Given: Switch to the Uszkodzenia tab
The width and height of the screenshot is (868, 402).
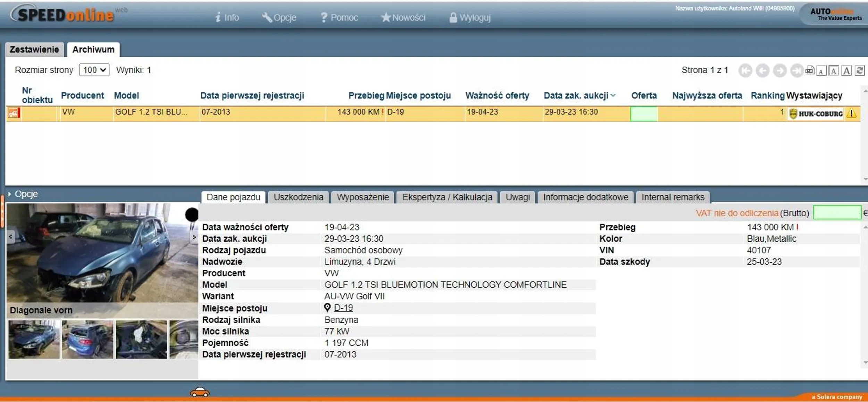Looking at the screenshot, I should tap(298, 197).
